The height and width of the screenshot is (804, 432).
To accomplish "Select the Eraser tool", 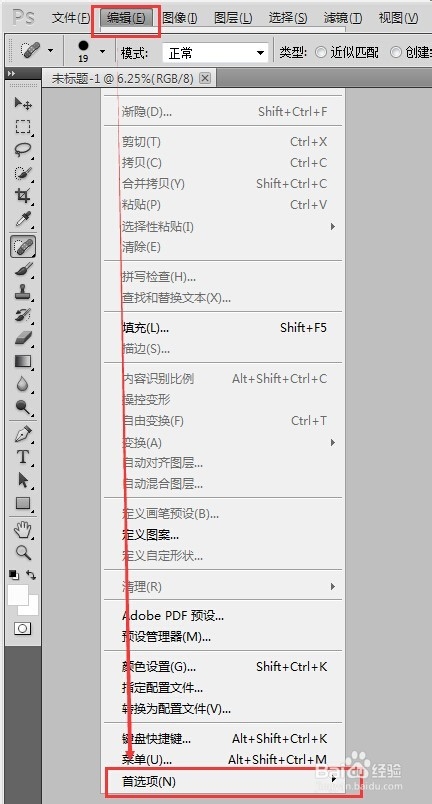I will [23, 338].
